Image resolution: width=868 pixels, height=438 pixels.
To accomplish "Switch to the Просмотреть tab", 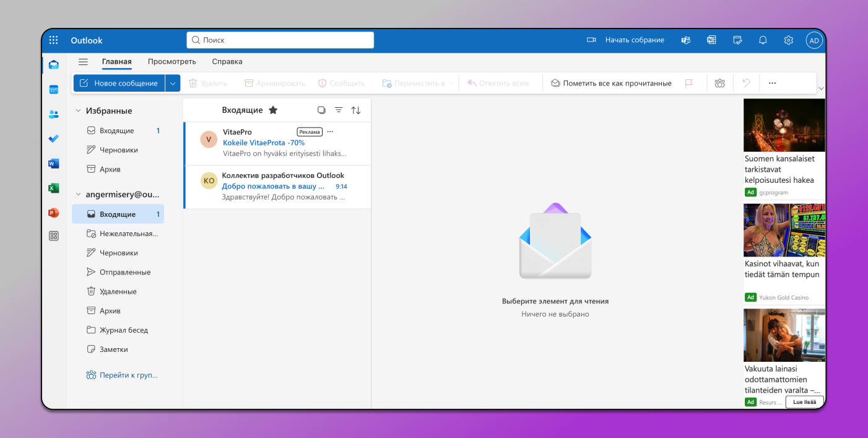I will coord(171,61).
